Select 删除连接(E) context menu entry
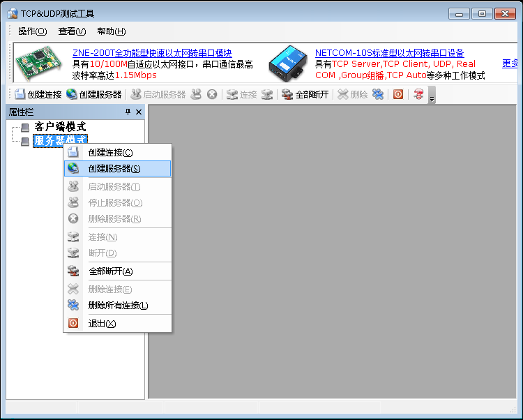This screenshot has width=523, height=420. coord(117,290)
